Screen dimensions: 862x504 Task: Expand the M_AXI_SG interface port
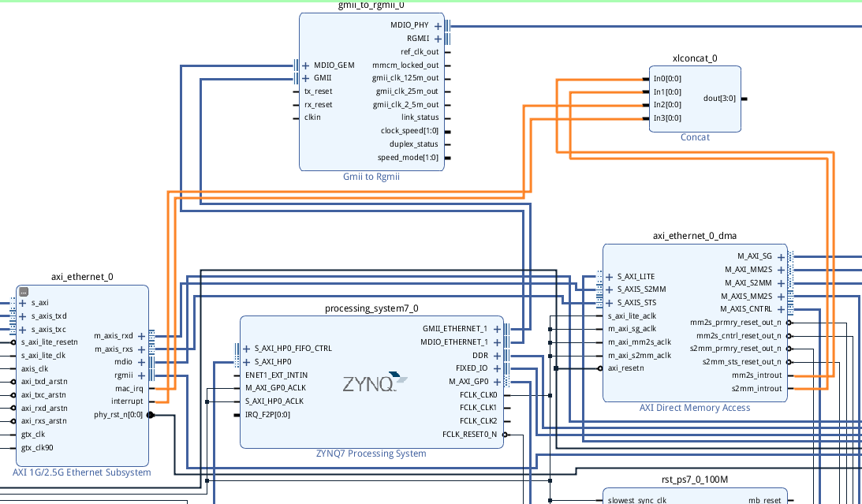coord(781,256)
